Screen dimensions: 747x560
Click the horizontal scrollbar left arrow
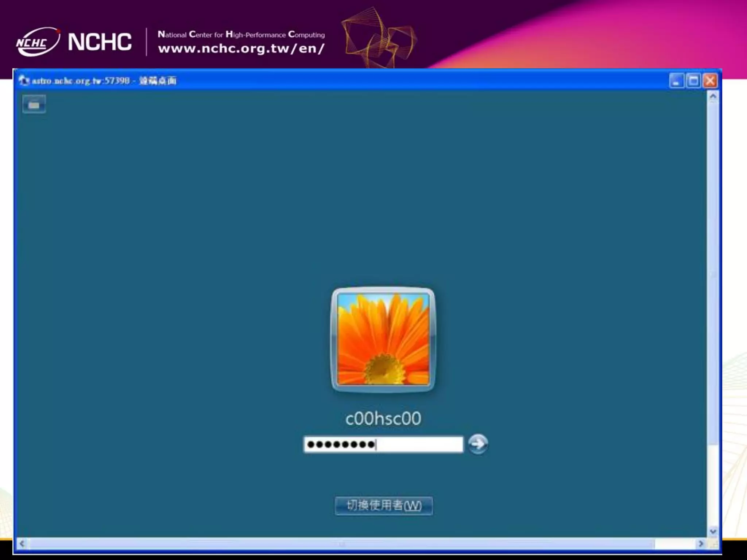pos(22,544)
